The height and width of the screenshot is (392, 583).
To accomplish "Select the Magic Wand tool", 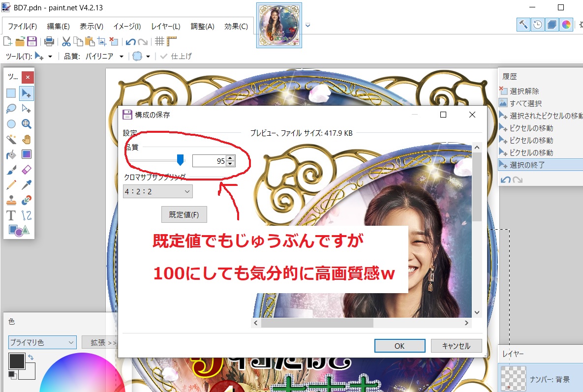I will [x=11, y=139].
